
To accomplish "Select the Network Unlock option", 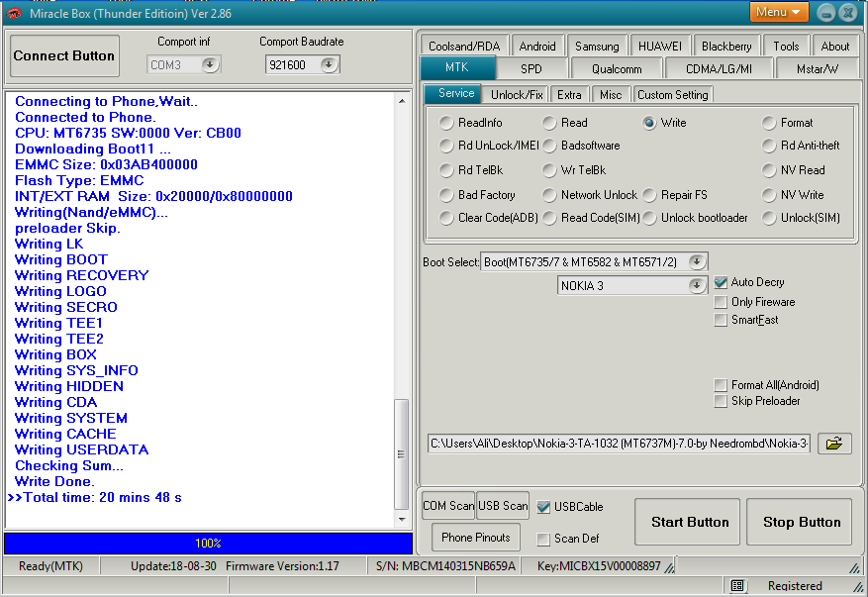I will point(549,195).
